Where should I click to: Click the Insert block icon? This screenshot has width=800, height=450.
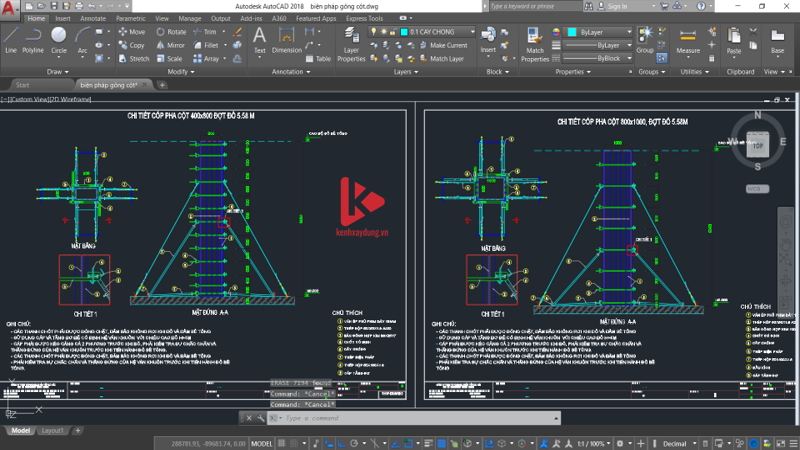[x=488, y=38]
